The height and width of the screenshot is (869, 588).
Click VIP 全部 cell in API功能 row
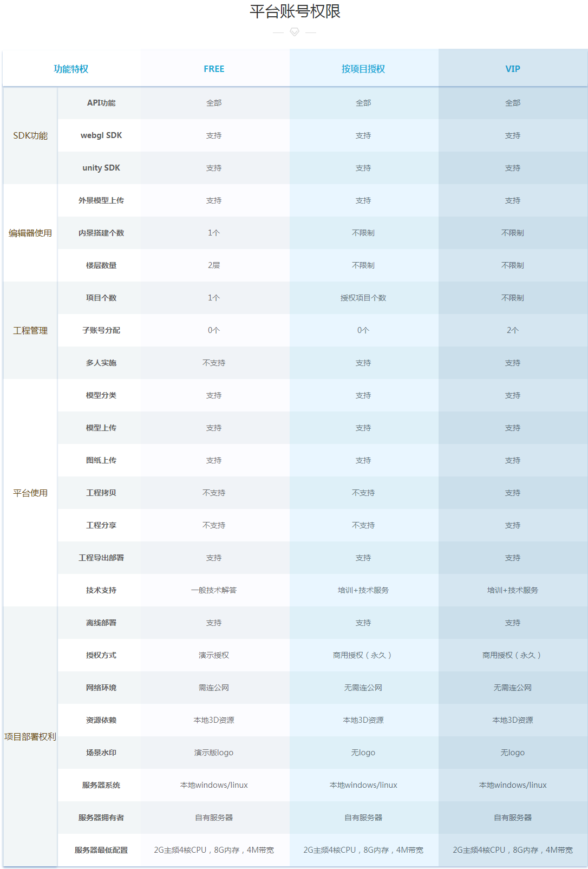[513, 103]
